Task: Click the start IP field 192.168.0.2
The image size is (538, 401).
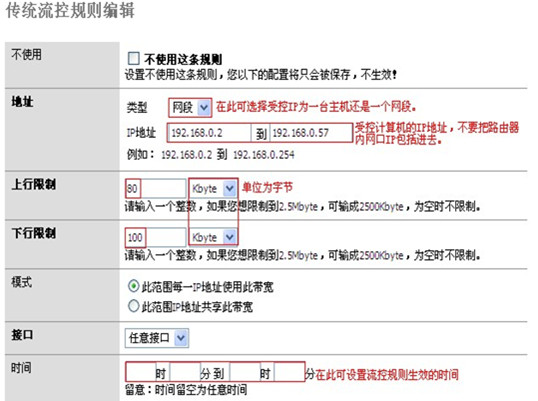Action: [209, 133]
